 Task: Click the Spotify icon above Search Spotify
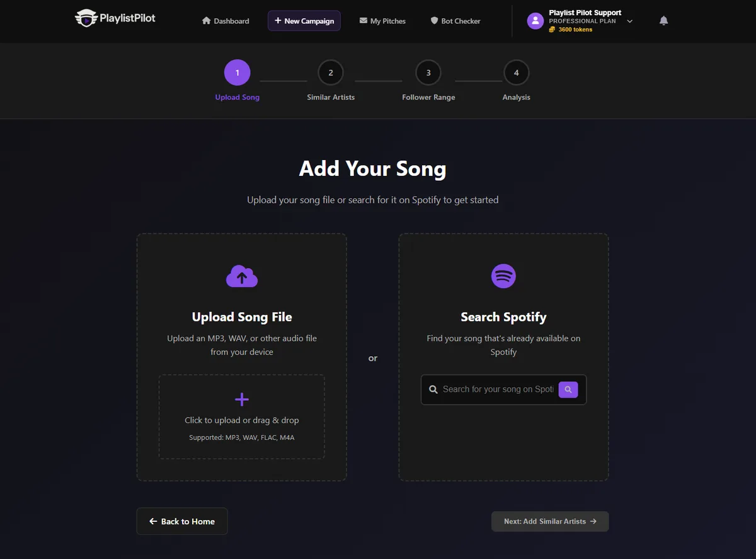click(x=503, y=275)
